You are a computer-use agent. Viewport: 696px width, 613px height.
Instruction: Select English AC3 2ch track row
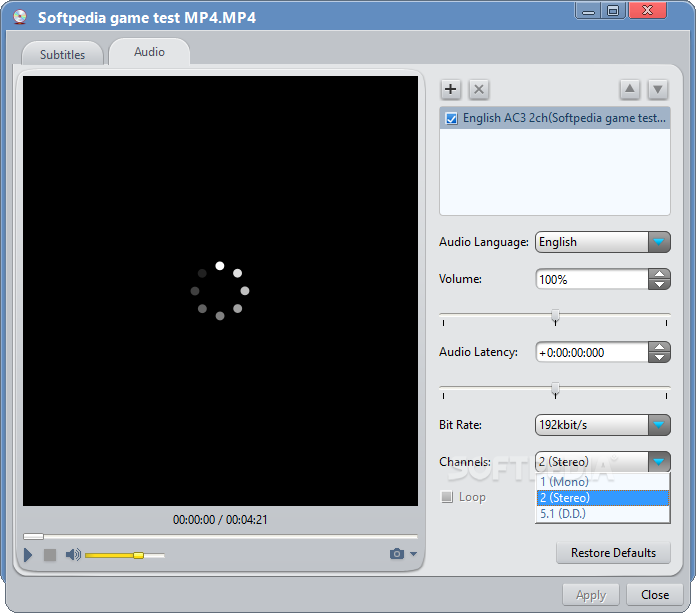click(554, 118)
